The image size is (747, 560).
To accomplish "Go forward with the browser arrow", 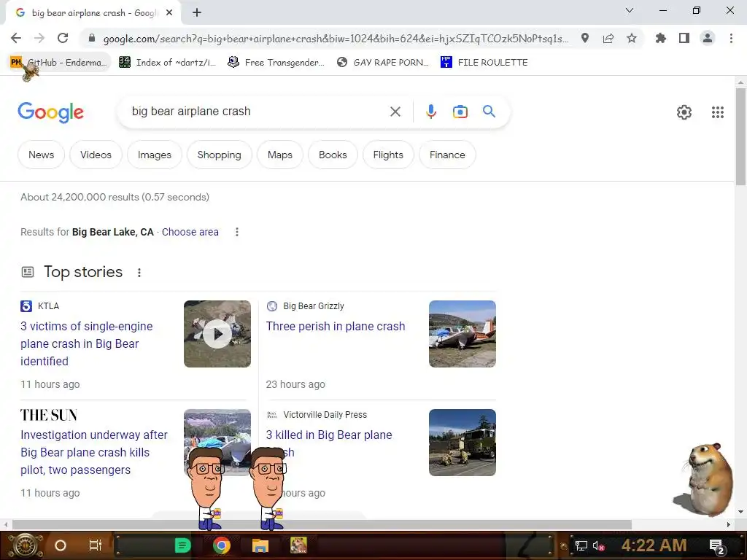I will point(39,38).
